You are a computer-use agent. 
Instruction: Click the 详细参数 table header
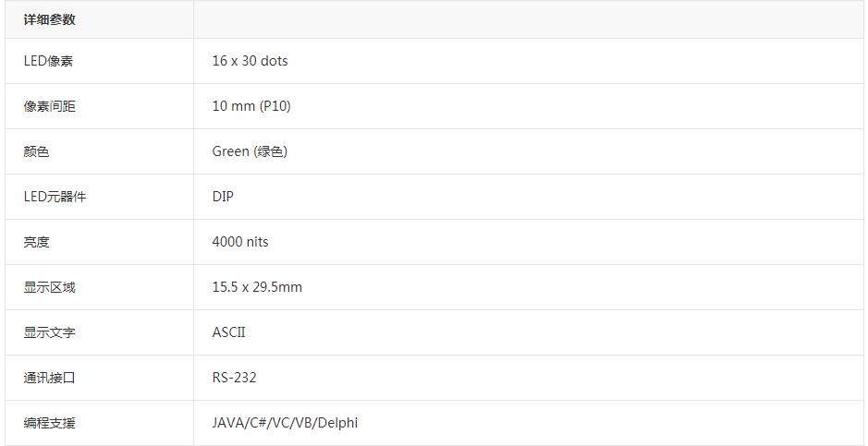point(50,19)
